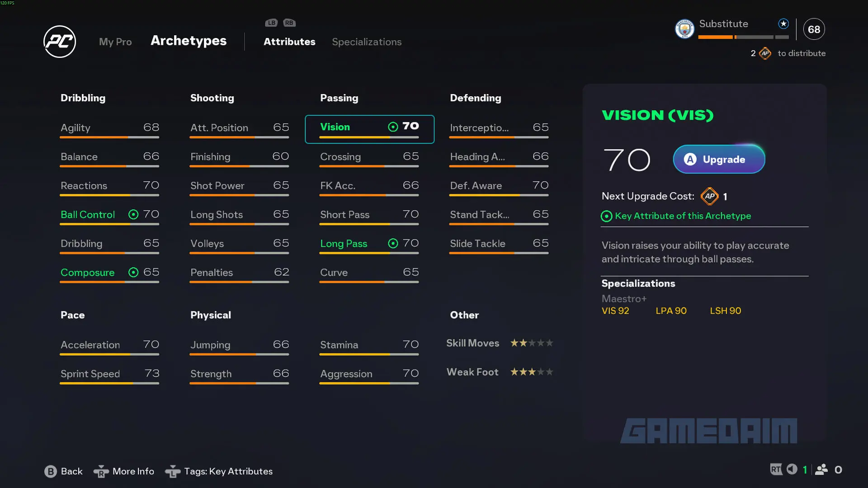Click the B button Back icon
The height and width of the screenshot is (488, 868).
[51, 471]
